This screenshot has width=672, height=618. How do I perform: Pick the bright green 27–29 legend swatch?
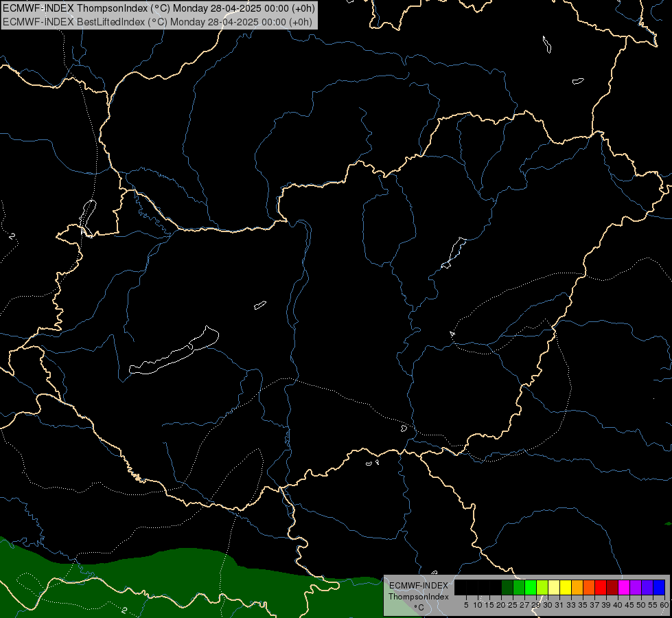click(x=531, y=587)
